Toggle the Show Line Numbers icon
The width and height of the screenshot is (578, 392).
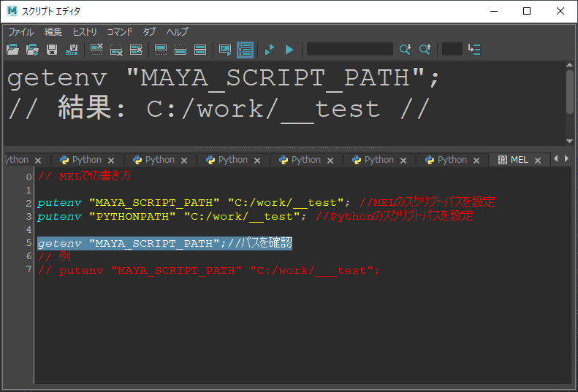pos(245,50)
